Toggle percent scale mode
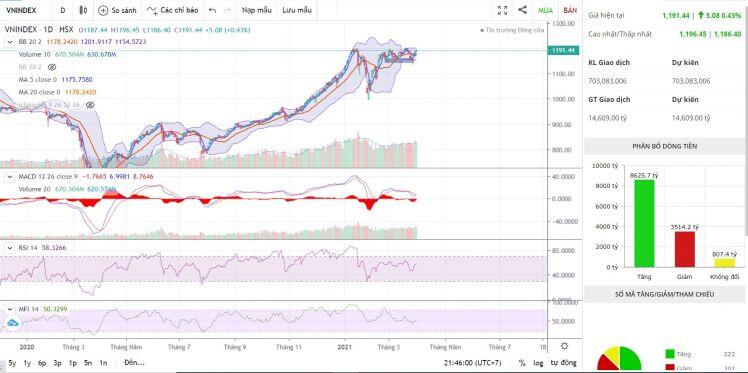 522,363
